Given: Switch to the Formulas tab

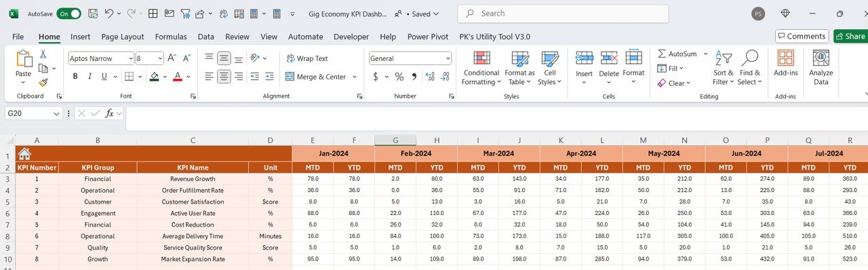Looking at the screenshot, I should 171,37.
